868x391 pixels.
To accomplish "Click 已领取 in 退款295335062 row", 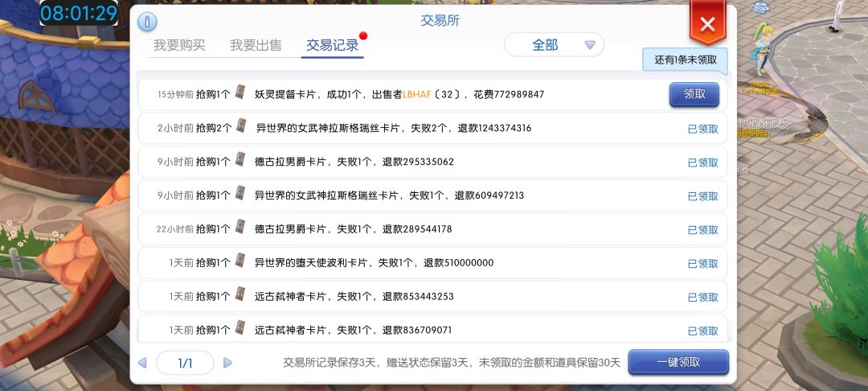I will [x=703, y=163].
